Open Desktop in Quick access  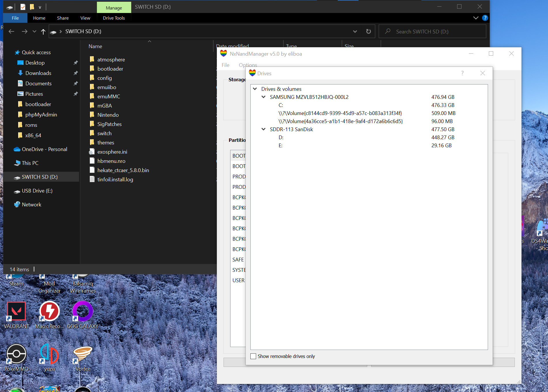(35, 63)
